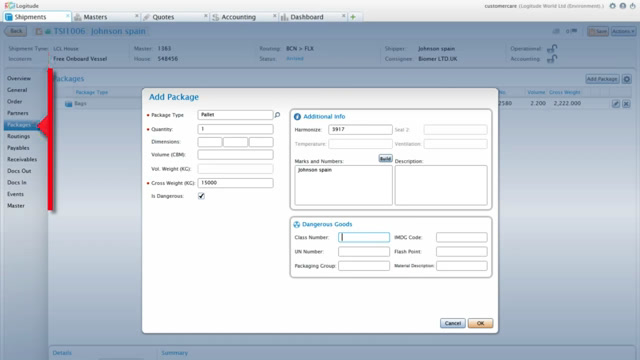Delete the Bags package row
This screenshot has height=360, width=640.
[x=626, y=104]
